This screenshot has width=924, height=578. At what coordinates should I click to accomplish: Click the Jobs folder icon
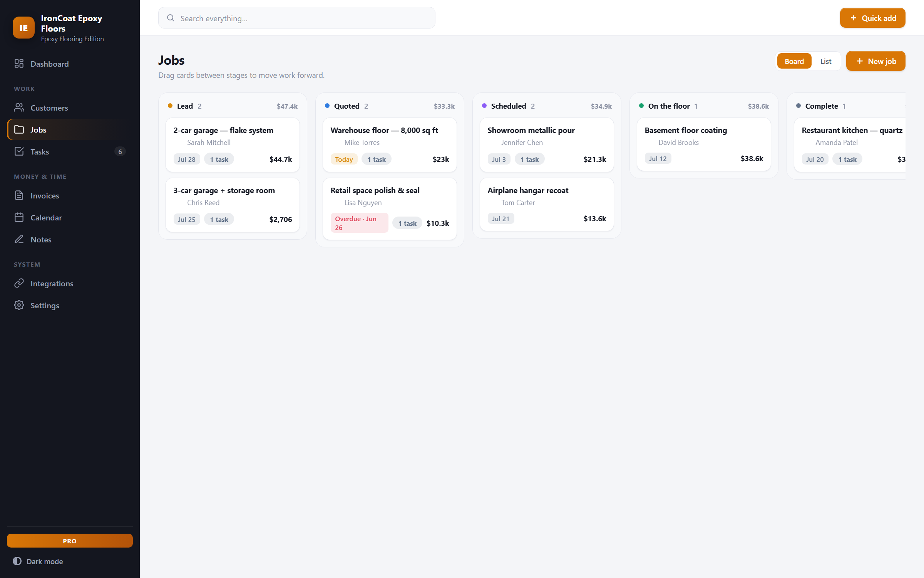[x=19, y=129]
